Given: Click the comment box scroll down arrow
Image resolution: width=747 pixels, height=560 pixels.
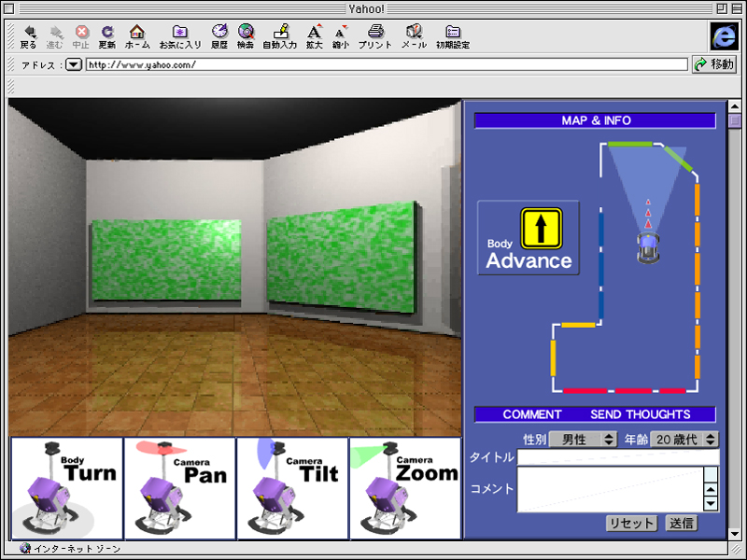Looking at the screenshot, I should click(711, 504).
